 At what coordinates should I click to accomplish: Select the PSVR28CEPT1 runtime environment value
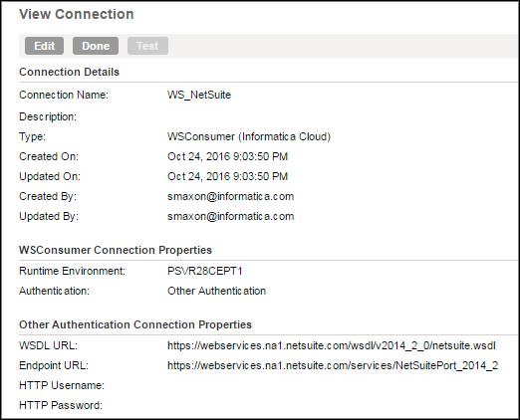pyautogui.click(x=205, y=271)
